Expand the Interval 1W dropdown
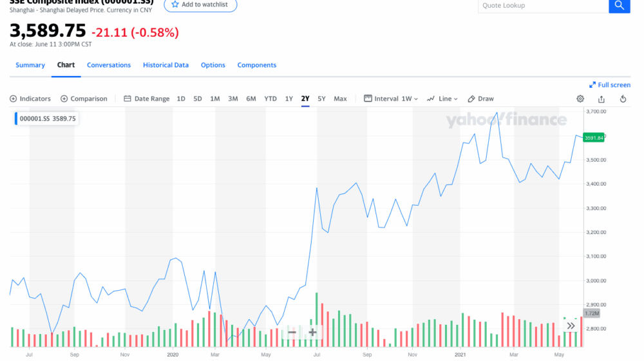Image resolution: width=644 pixels, height=361 pixels. (391, 99)
